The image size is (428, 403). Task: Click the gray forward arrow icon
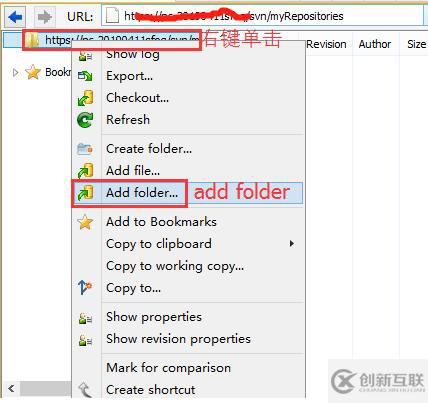click(x=44, y=16)
